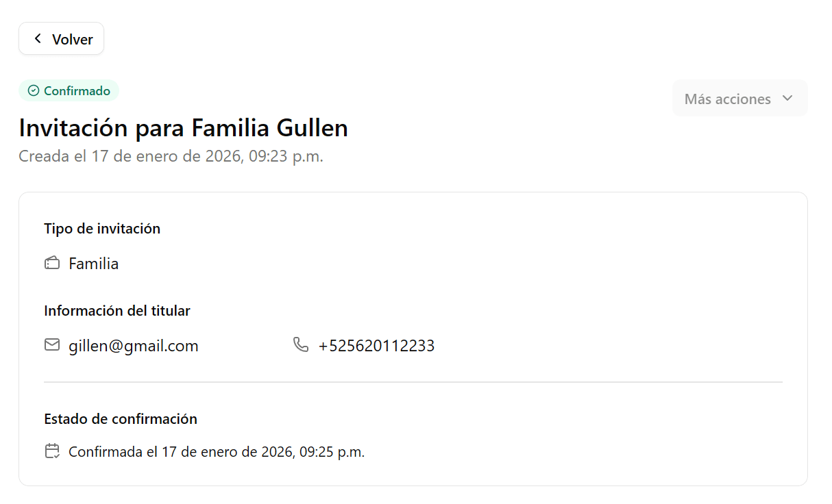Click the Estado de confirmación label
832x504 pixels.
[121, 419]
